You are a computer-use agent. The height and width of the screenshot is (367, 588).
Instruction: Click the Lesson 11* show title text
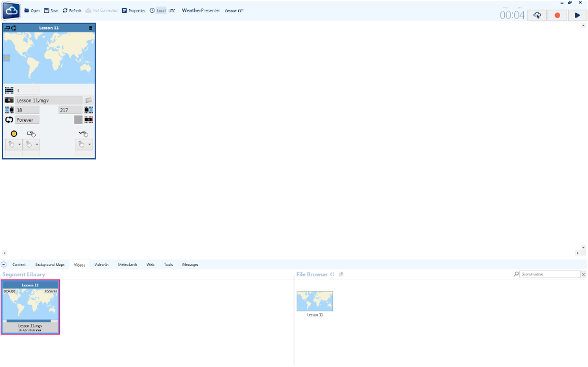(x=234, y=10)
